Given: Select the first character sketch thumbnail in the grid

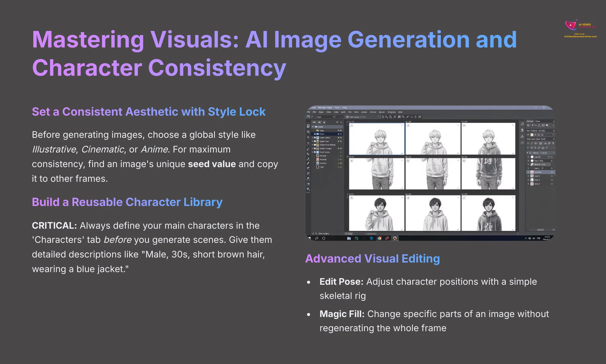Looking at the screenshot, I should click(376, 139).
